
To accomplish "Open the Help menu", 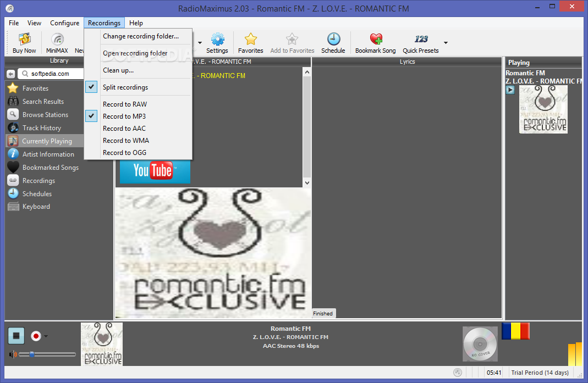I will point(136,23).
